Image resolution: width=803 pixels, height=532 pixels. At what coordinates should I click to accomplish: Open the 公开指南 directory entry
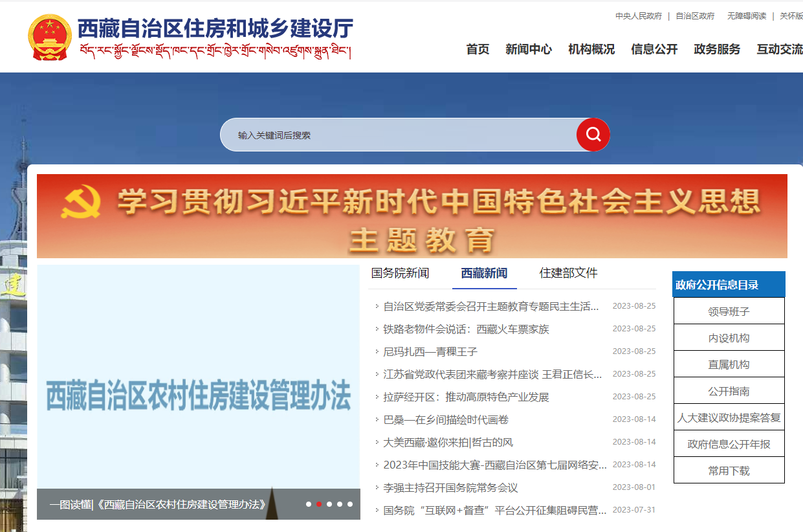pos(729,391)
